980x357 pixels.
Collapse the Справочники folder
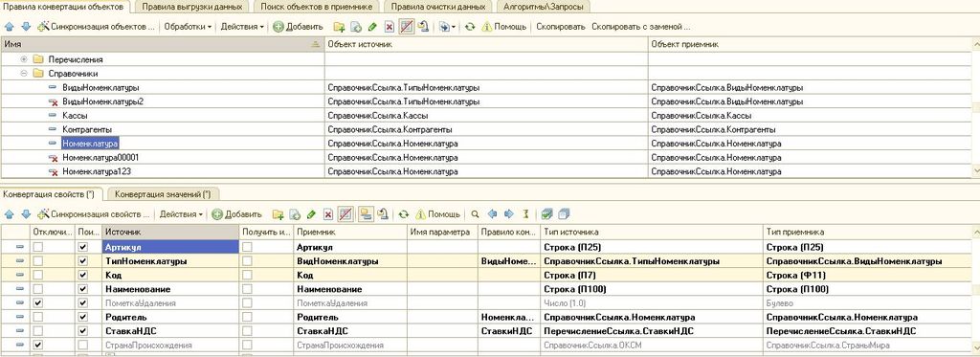click(x=24, y=73)
